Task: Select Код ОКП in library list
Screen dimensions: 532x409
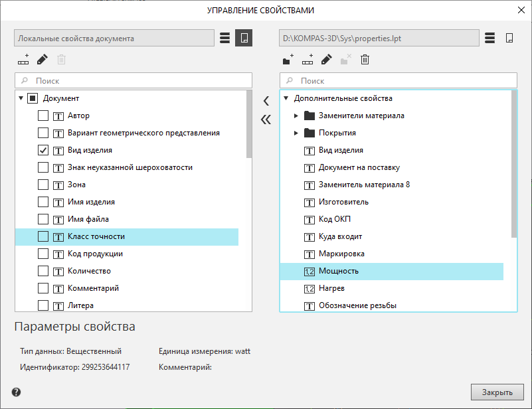Action: coord(335,219)
